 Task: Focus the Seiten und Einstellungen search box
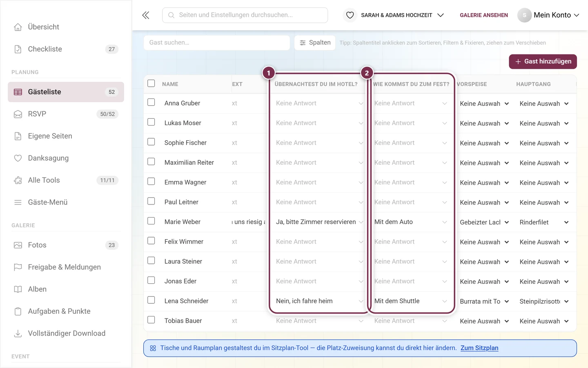click(x=245, y=15)
